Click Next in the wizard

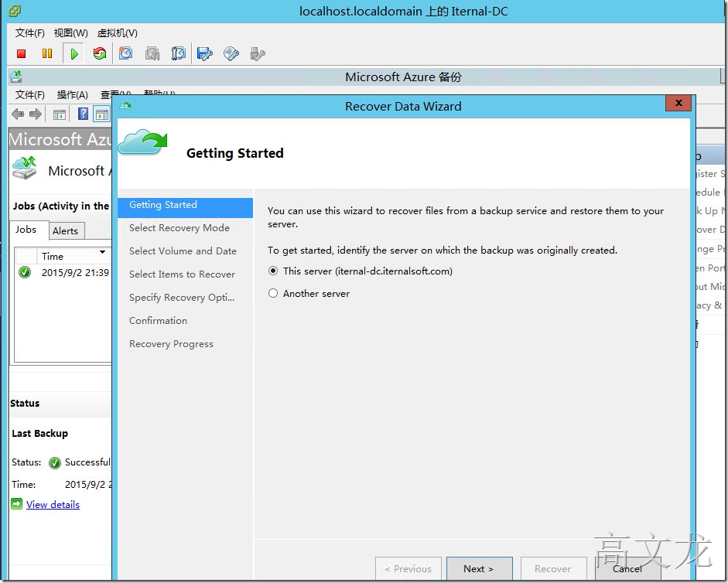(479, 568)
